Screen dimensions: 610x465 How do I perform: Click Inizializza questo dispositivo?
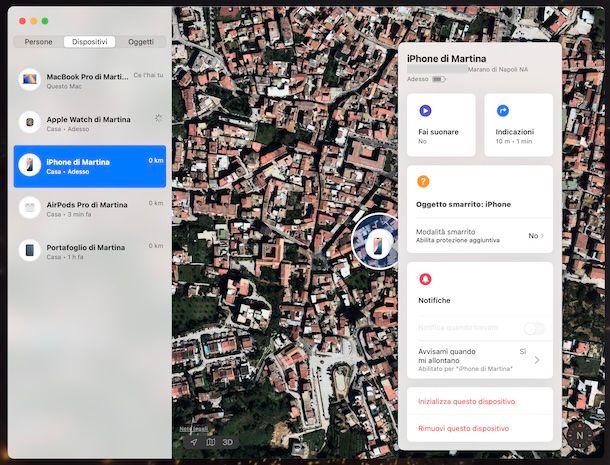(x=466, y=401)
